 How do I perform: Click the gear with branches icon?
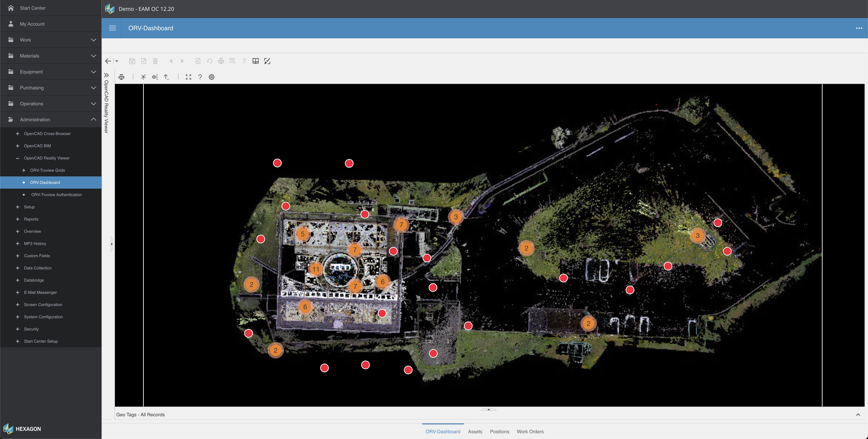[x=155, y=77]
